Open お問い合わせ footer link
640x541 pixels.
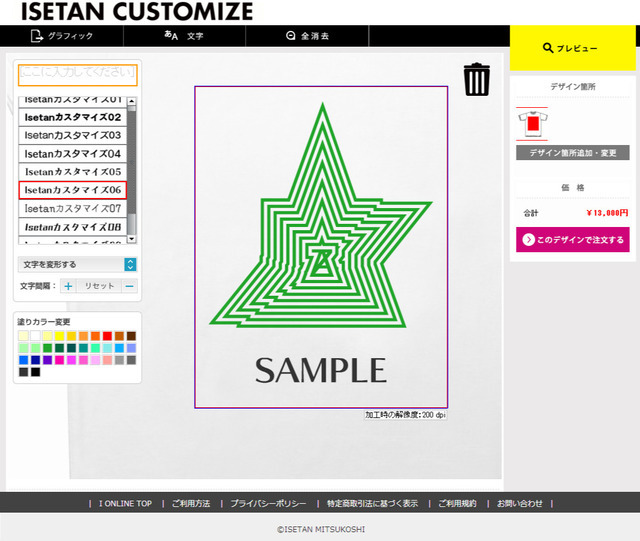(x=520, y=503)
